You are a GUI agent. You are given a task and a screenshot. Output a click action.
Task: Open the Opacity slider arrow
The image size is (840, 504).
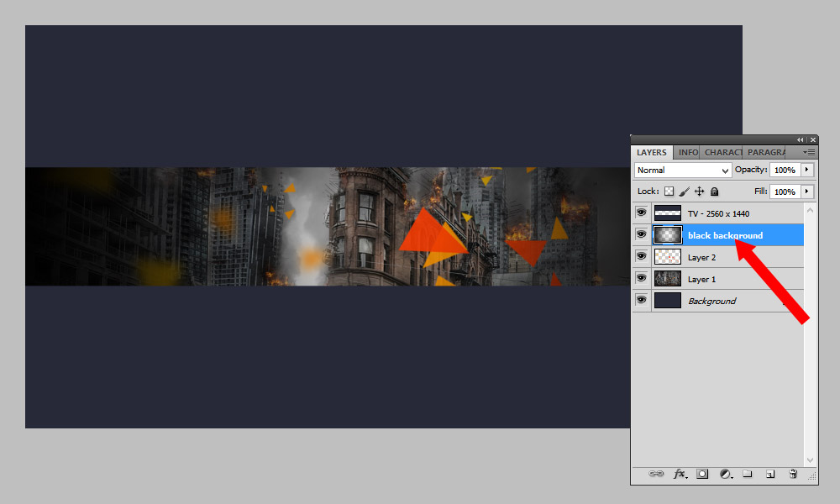point(806,170)
